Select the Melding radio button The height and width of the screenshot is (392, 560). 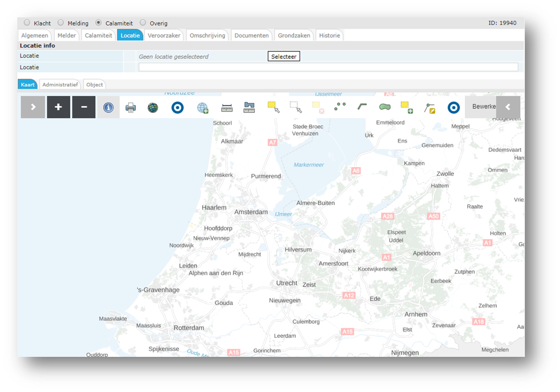pyautogui.click(x=61, y=23)
